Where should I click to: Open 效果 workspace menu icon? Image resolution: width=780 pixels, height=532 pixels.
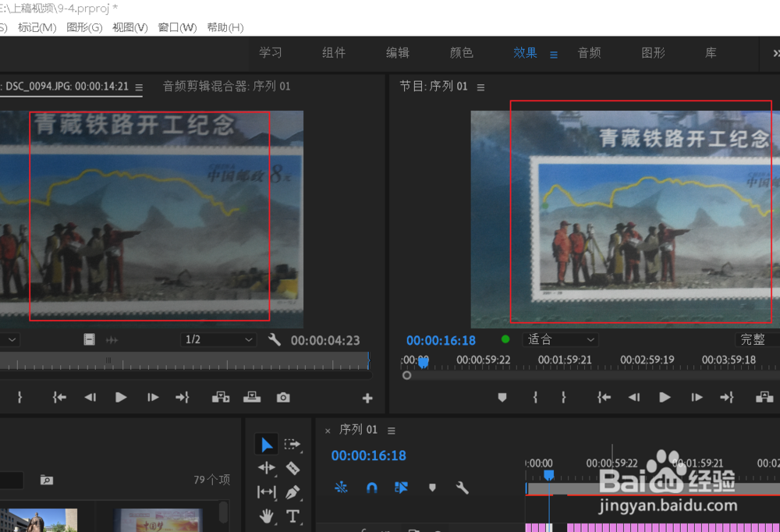point(554,55)
